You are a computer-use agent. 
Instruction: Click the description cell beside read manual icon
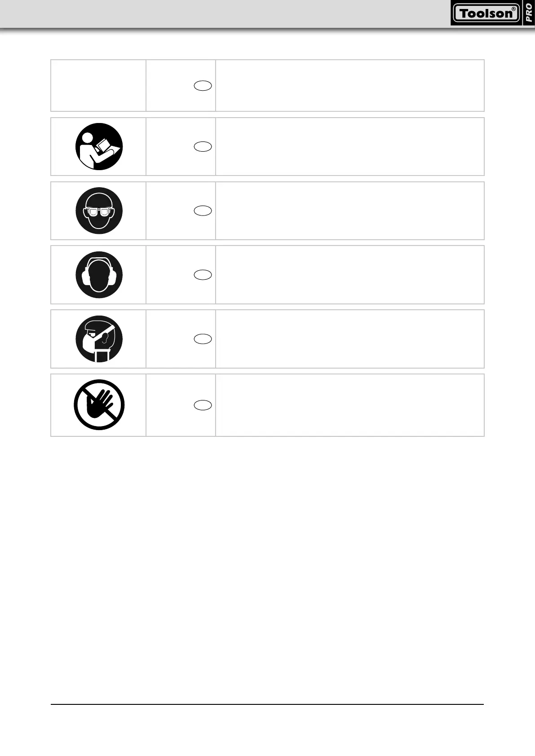(349, 146)
